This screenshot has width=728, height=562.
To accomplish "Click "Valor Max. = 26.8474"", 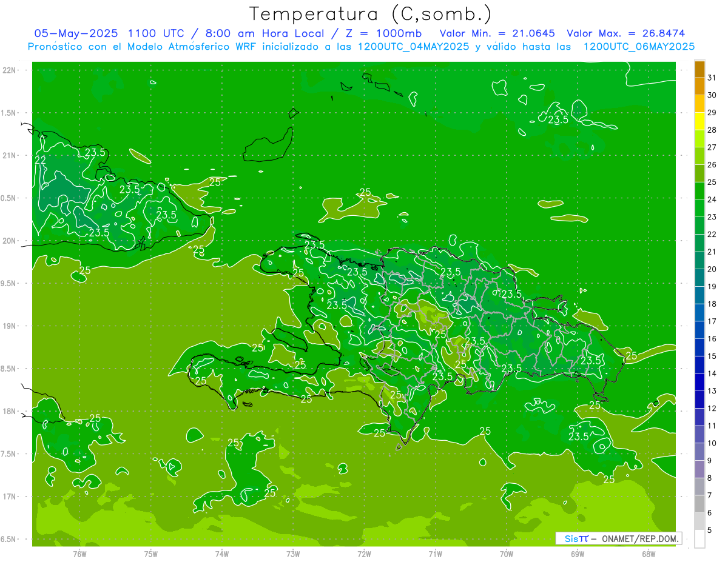I will (x=626, y=33).
